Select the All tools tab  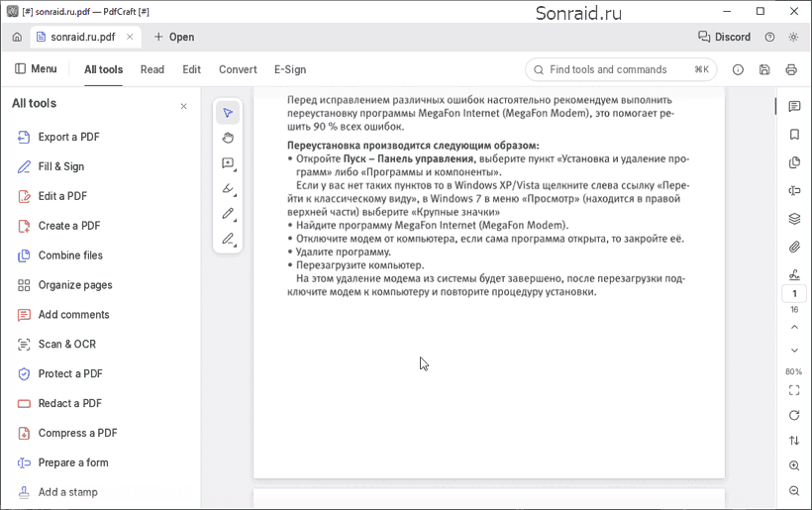tap(104, 69)
